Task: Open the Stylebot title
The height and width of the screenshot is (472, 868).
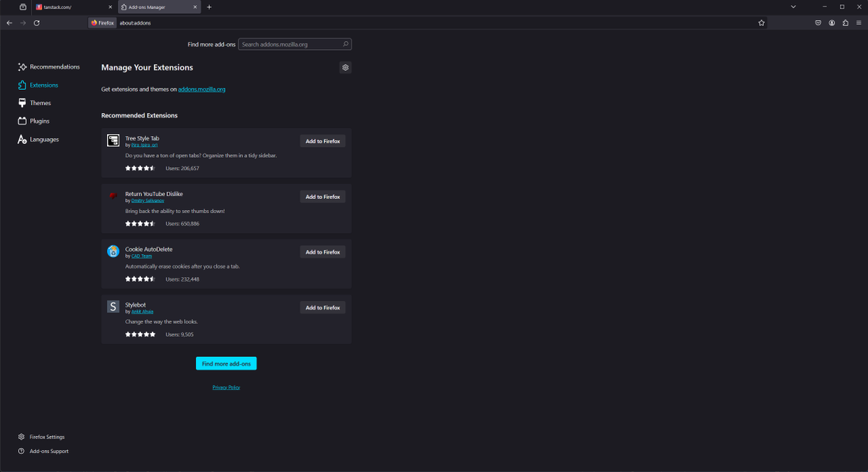Action: tap(135, 305)
